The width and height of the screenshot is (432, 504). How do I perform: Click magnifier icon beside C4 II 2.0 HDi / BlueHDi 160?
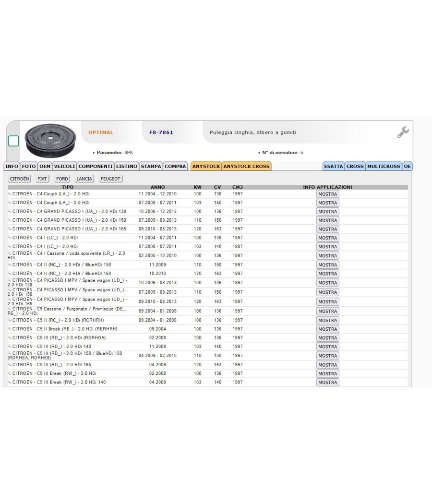pyautogui.click(x=9, y=273)
